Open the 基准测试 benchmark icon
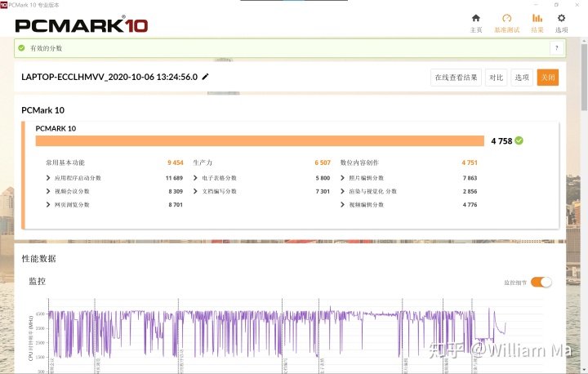This screenshot has height=374, width=588. click(506, 18)
